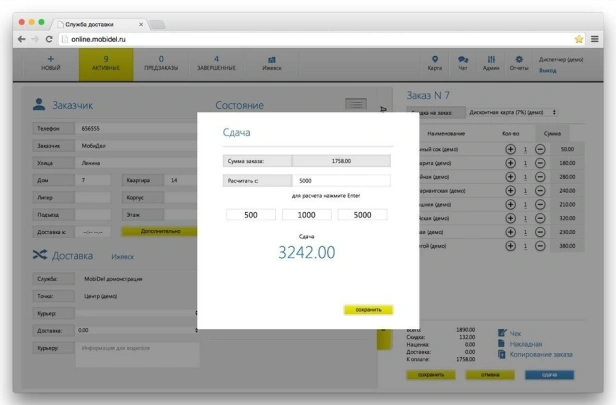Image resolution: width=616 pixels, height=405 pixels.
Task: Reload the page in browser
Action: click(48, 38)
